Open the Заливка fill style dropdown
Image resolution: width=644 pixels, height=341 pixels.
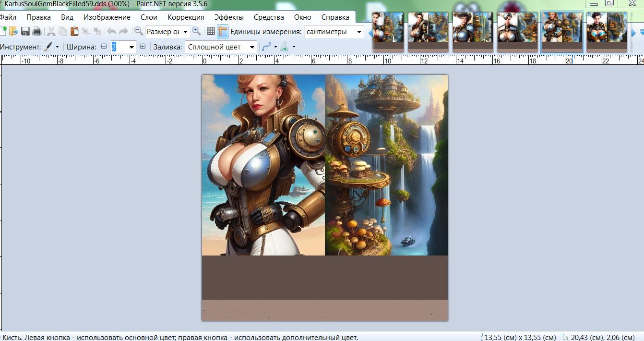click(x=252, y=47)
